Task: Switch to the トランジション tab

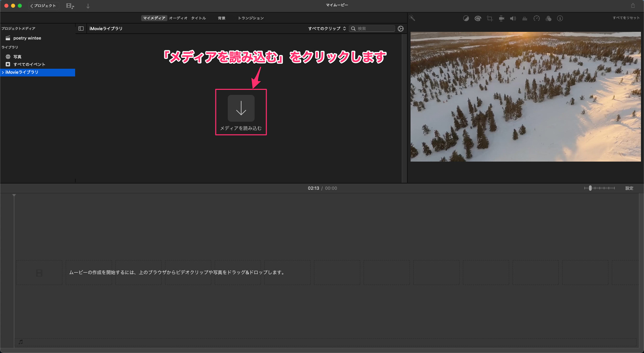Action: pos(251,18)
